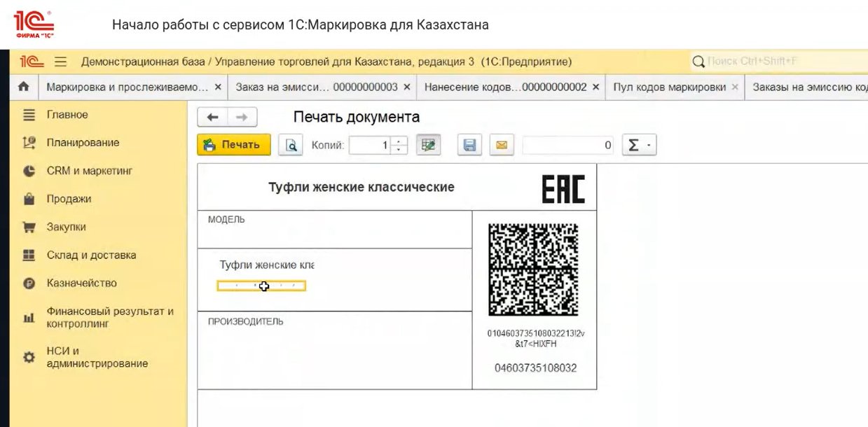
Task: Click the Казначейство coin icon
Action: coord(29,283)
